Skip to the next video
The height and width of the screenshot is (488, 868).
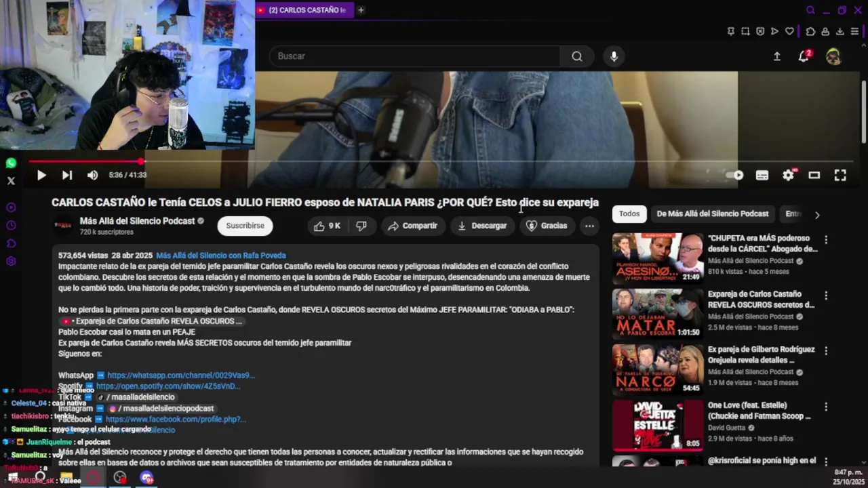click(67, 175)
